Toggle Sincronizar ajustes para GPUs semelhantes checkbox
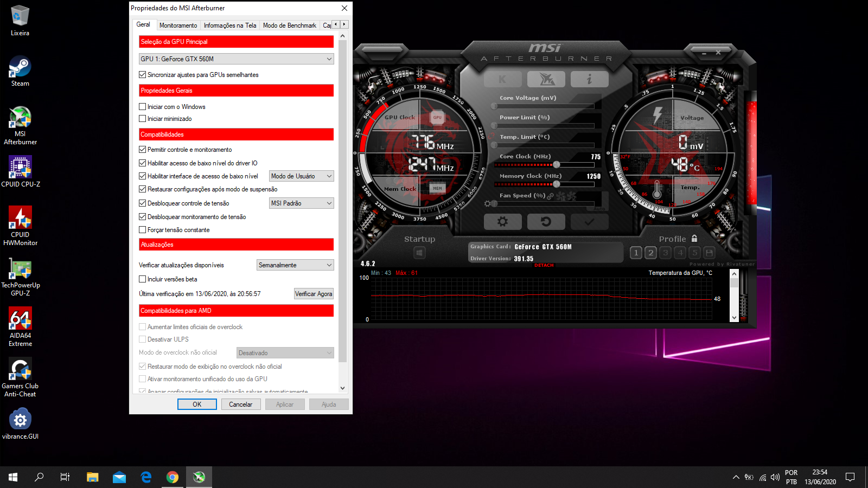 (x=143, y=75)
